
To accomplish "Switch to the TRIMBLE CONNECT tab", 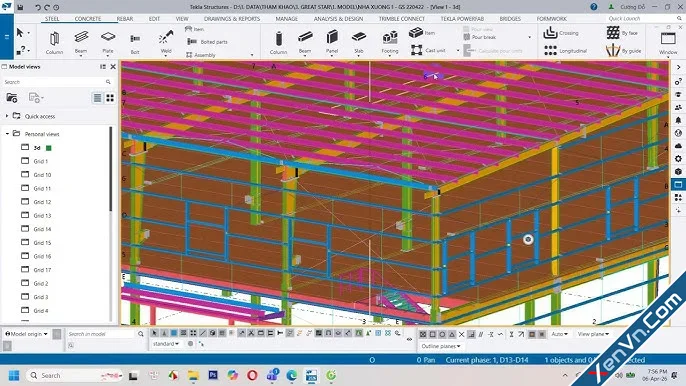I will tap(402, 19).
